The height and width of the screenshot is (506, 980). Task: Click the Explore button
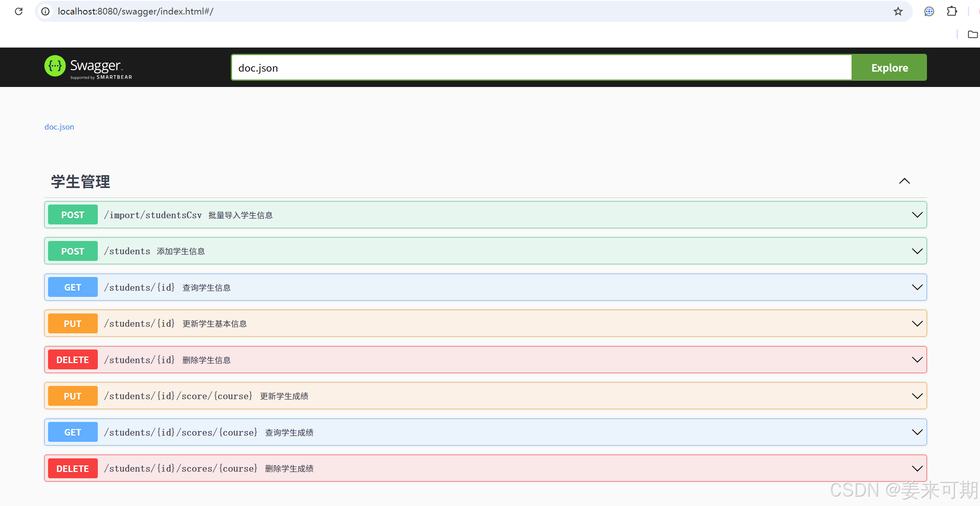[x=889, y=67]
